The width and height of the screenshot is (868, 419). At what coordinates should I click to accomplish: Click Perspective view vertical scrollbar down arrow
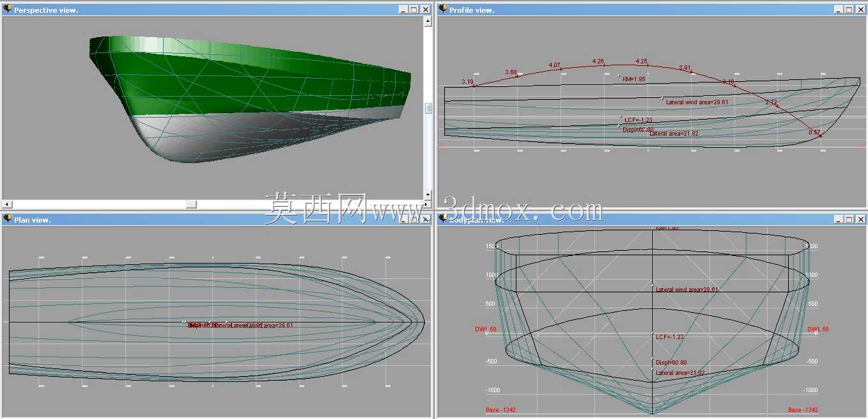(x=428, y=195)
